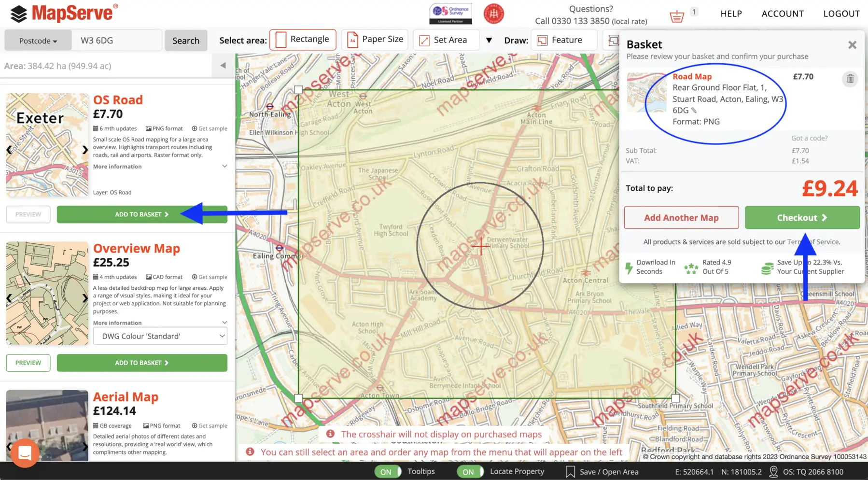The image size is (868, 480).
Task: Click the Area: 384.42 ha readout
Action: 57,66
